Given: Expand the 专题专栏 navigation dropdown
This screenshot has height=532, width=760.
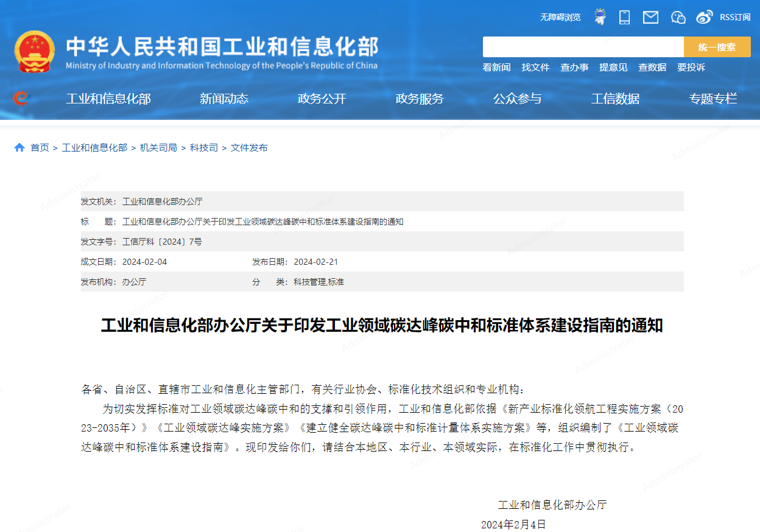Looking at the screenshot, I should pos(712,99).
